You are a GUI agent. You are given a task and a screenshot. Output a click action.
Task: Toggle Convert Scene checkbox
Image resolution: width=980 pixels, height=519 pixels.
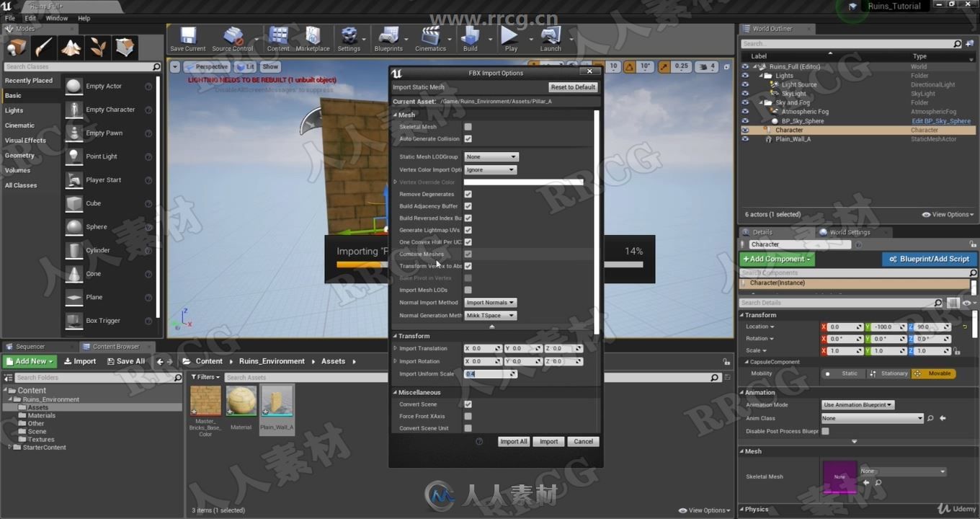(468, 404)
